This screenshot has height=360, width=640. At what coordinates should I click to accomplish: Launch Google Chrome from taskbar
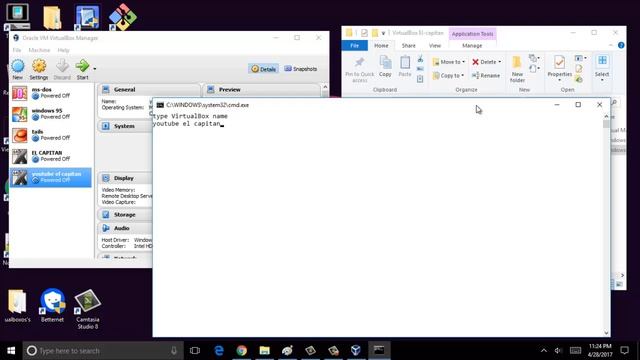point(242,351)
